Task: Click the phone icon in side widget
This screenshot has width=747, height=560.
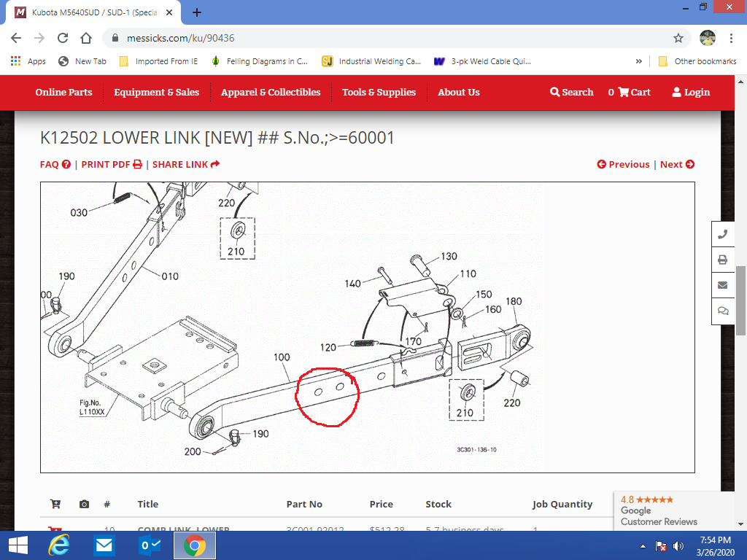Action: pyautogui.click(x=723, y=234)
